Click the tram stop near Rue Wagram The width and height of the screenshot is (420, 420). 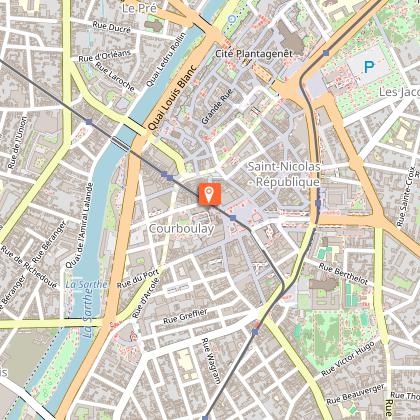coord(255,332)
